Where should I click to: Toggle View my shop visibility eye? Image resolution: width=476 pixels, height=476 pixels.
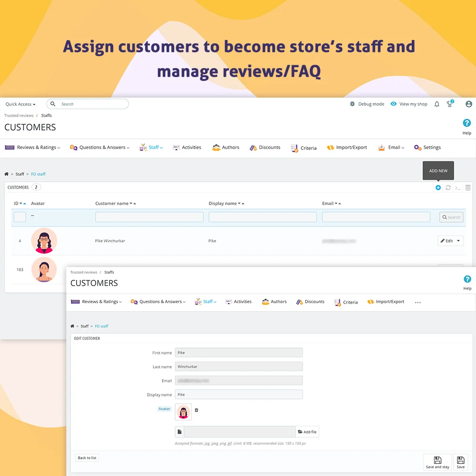pyautogui.click(x=393, y=104)
